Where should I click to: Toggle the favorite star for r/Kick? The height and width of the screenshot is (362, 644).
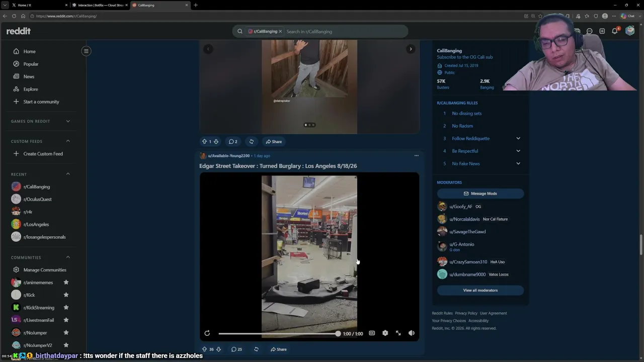[x=66, y=295]
